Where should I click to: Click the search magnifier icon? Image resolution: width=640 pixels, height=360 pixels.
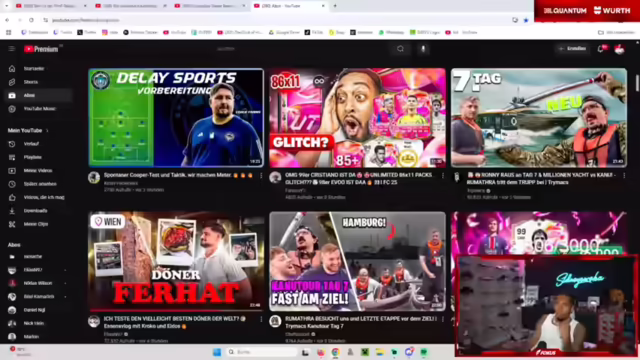(x=400, y=49)
